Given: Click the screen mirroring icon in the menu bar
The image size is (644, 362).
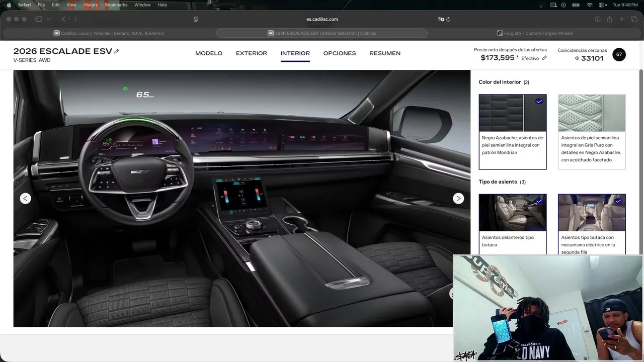Looking at the screenshot, I should tap(553, 5).
